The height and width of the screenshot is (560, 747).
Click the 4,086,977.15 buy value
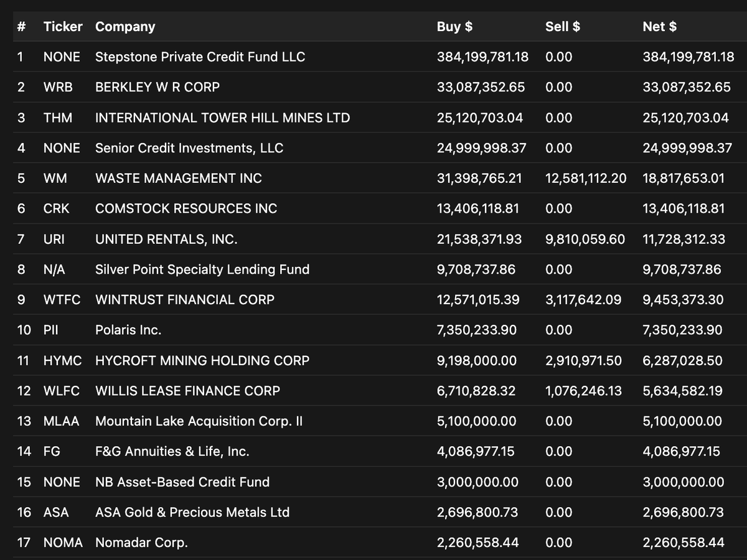(476, 452)
